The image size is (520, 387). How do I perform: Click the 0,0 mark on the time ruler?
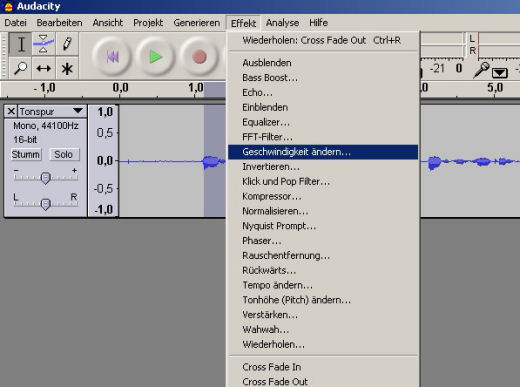point(120,88)
